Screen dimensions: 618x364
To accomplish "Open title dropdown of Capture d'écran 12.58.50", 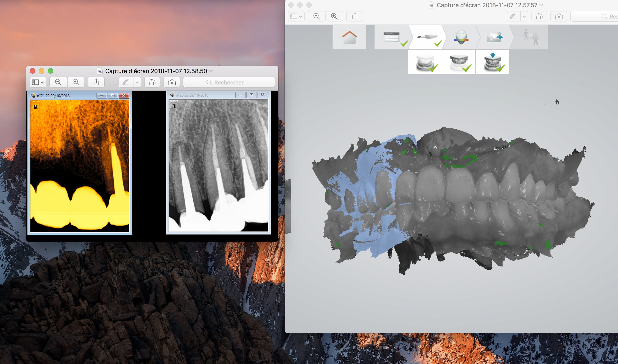I will 211,71.
